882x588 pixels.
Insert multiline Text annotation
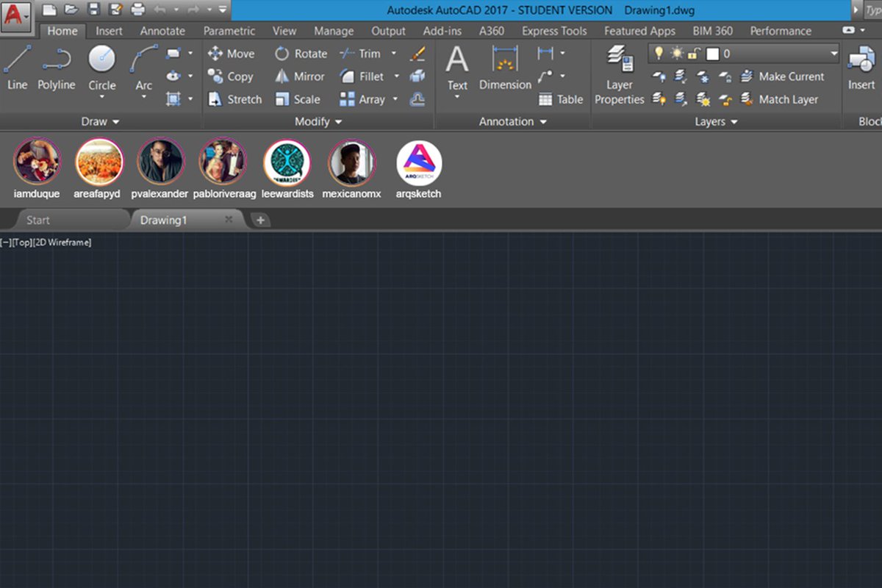[x=457, y=68]
